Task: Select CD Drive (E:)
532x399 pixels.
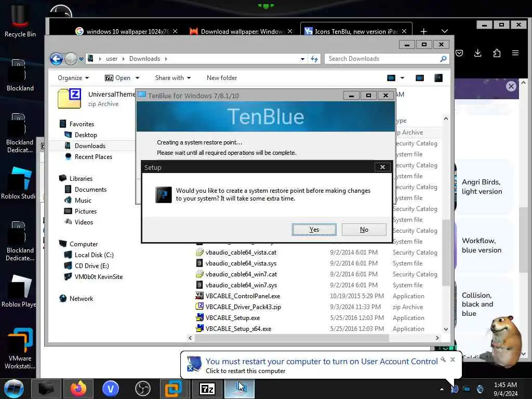Action: coord(91,266)
